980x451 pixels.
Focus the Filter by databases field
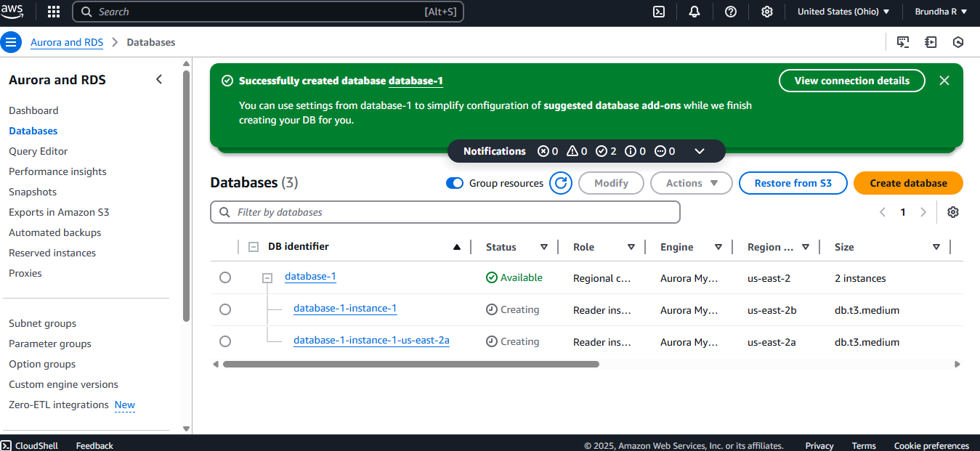pyautogui.click(x=445, y=212)
